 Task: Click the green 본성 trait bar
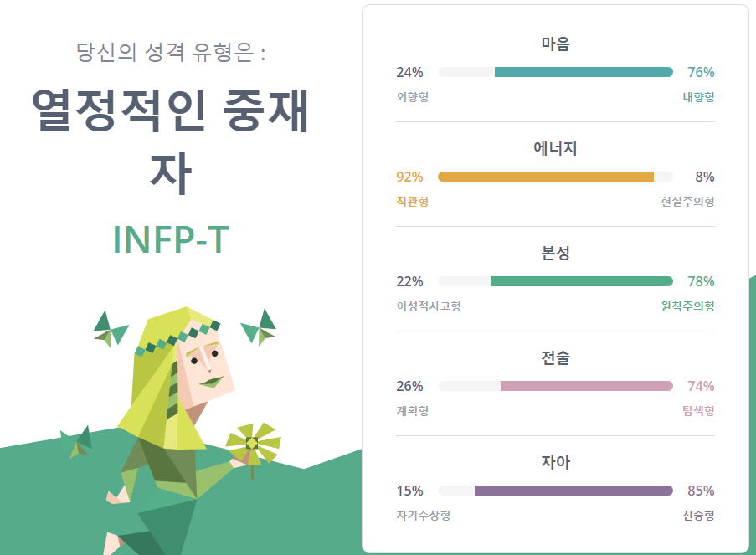[581, 281]
